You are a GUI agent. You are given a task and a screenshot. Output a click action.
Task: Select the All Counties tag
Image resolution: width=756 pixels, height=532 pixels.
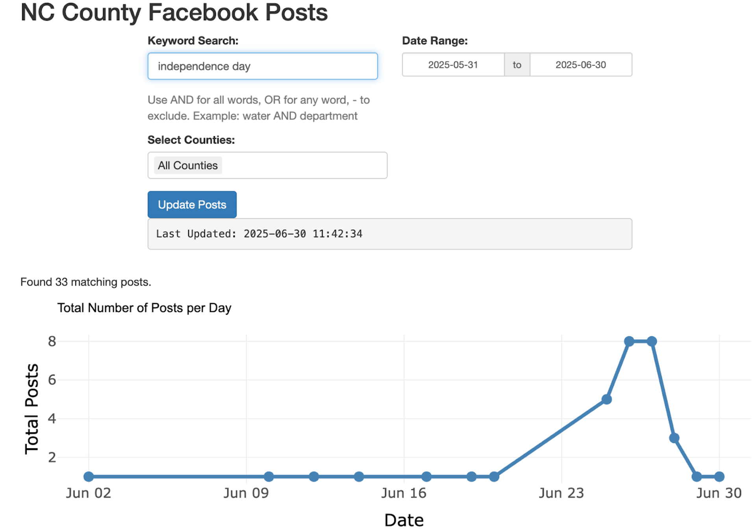(x=187, y=165)
